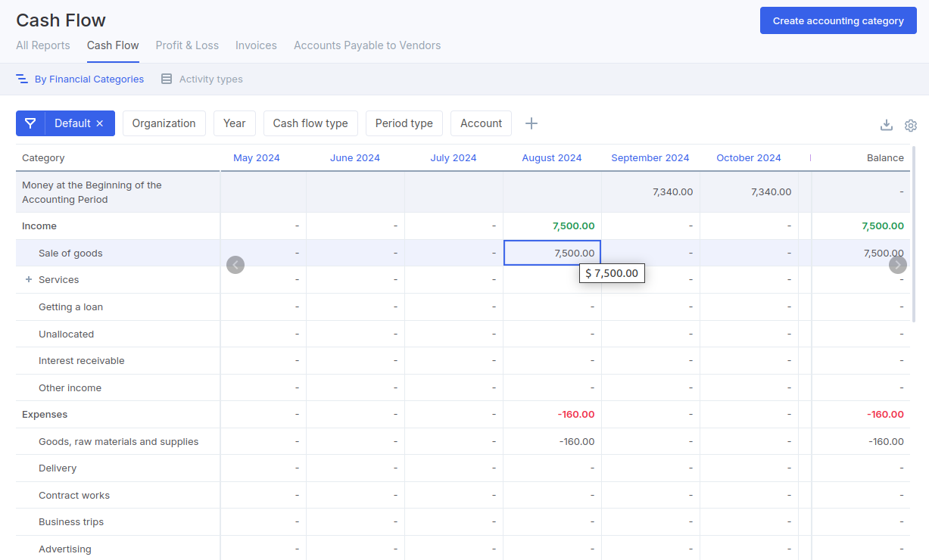Open the Cash flow type dropdown
The image size is (929, 560).
pos(310,123)
